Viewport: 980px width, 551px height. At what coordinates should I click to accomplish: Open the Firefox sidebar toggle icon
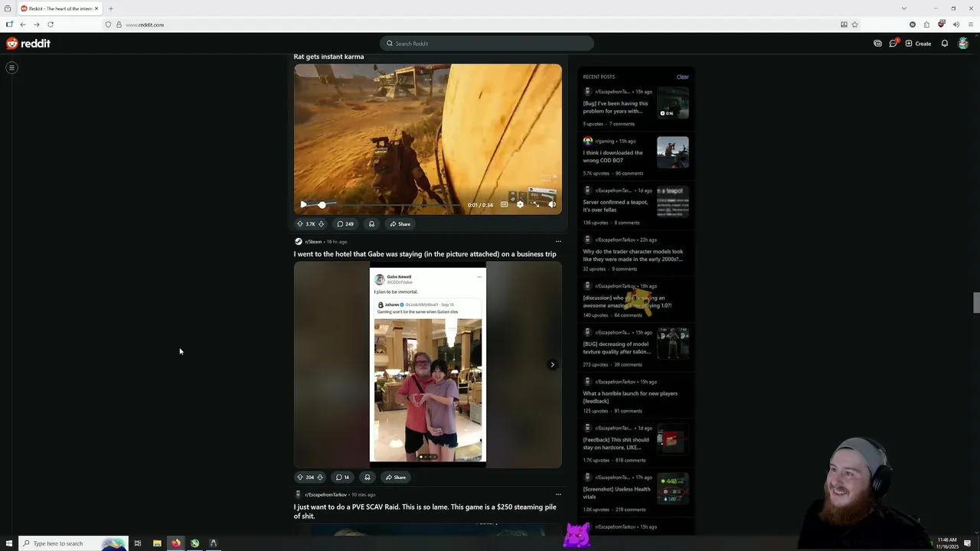(9, 24)
